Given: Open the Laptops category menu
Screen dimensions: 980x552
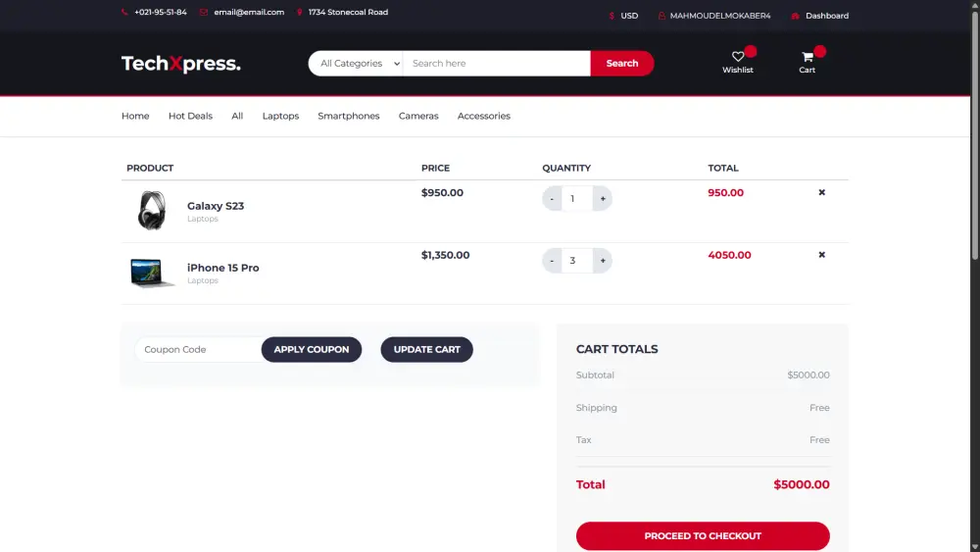Looking at the screenshot, I should pos(280,116).
